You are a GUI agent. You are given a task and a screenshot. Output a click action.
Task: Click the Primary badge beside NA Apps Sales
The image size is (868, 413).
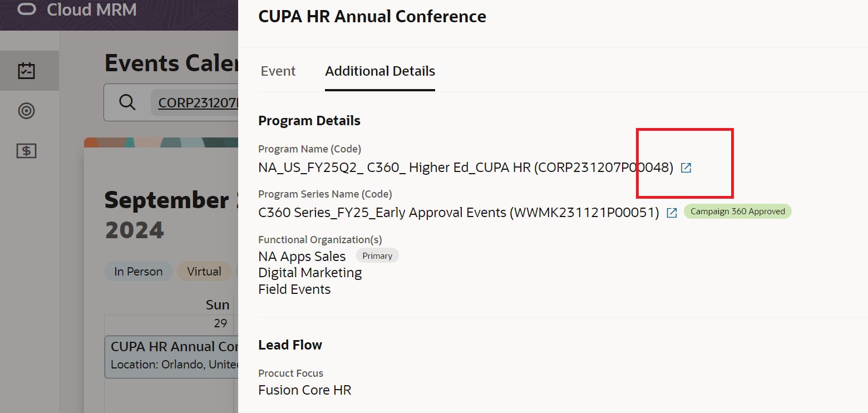pos(377,256)
